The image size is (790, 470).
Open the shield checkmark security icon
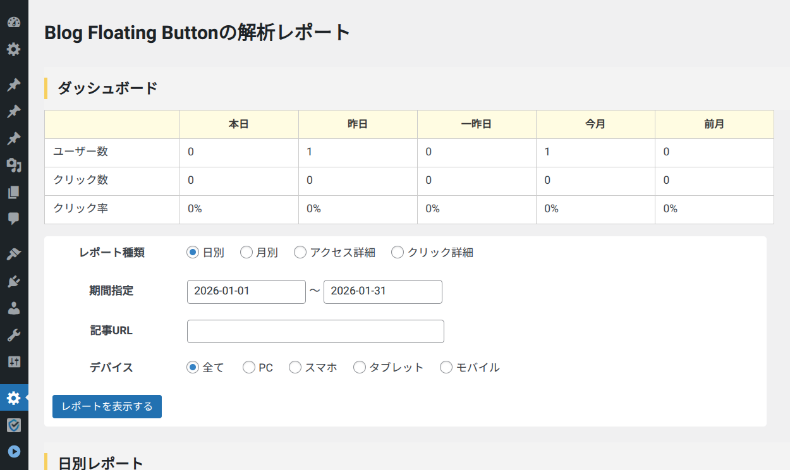pos(14,425)
